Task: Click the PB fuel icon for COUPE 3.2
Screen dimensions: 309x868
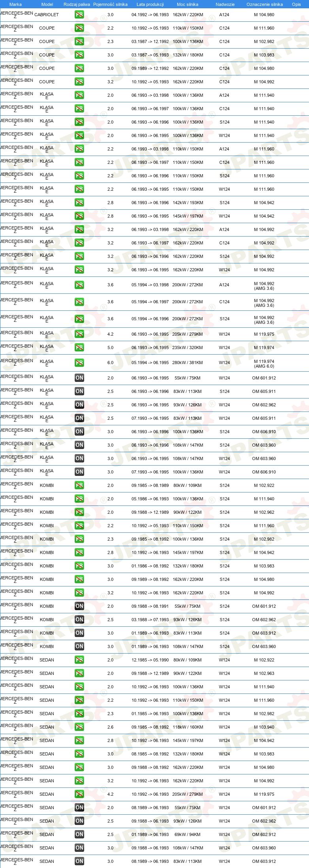Action: click(79, 82)
